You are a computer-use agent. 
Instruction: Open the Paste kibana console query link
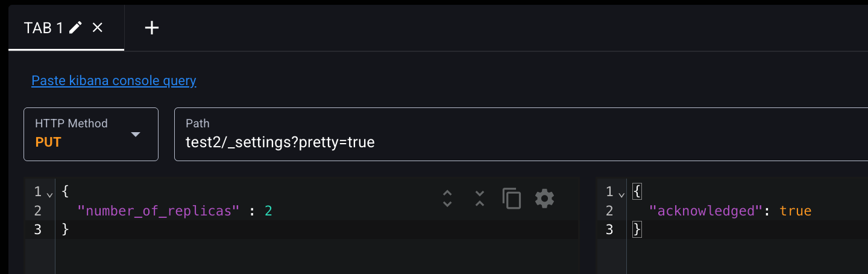pyautogui.click(x=114, y=80)
